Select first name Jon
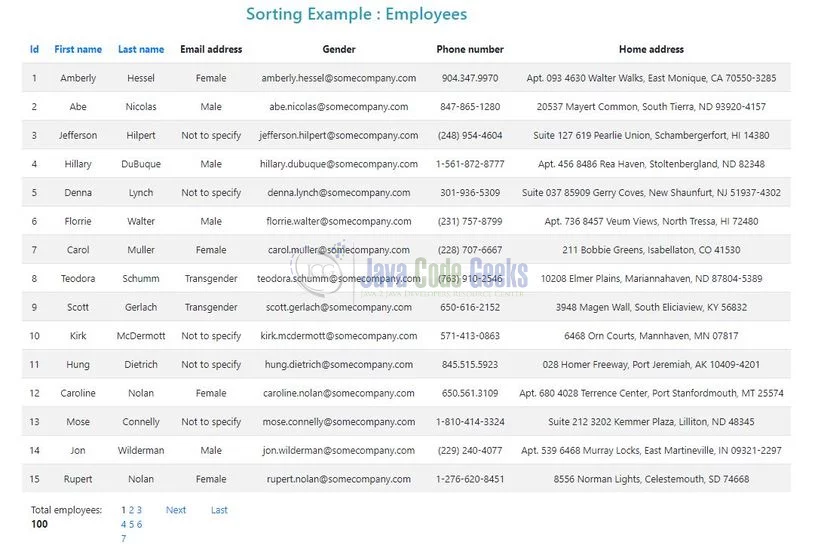 78,450
